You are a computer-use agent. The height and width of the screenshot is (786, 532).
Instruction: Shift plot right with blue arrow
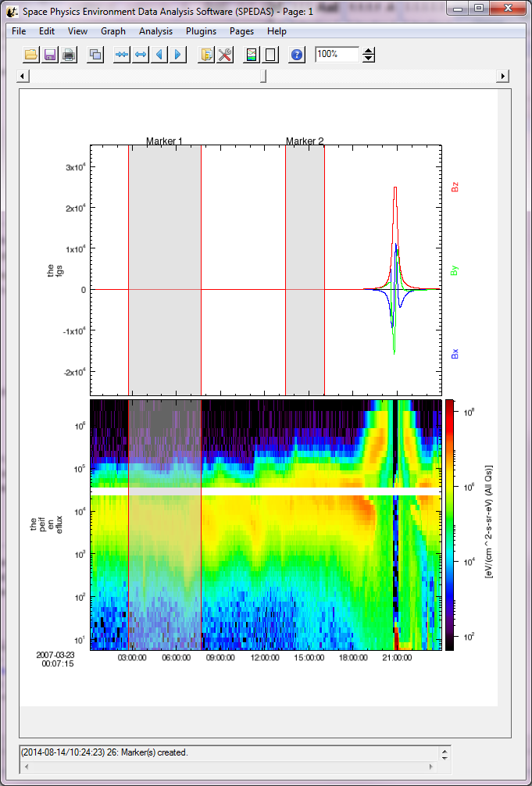[178, 55]
